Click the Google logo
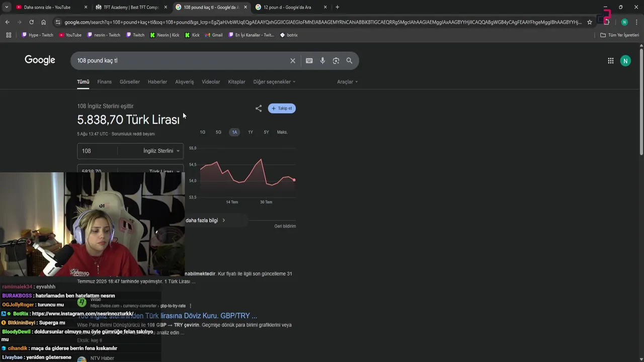The height and width of the screenshot is (362, 644). [x=40, y=60]
